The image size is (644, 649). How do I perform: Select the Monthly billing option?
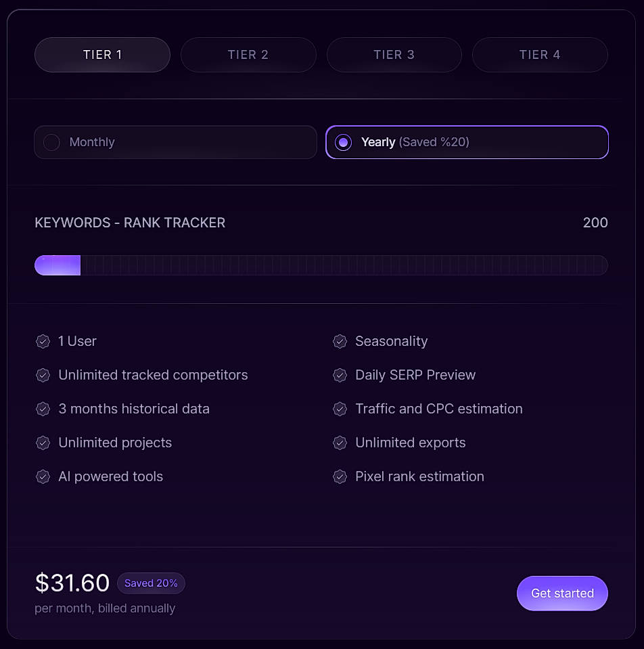pyautogui.click(x=175, y=142)
